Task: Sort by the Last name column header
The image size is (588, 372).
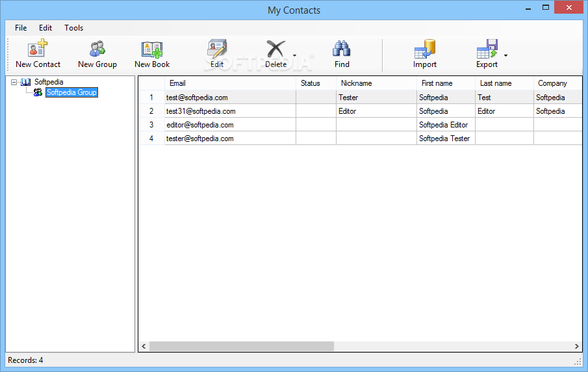Action: point(504,83)
